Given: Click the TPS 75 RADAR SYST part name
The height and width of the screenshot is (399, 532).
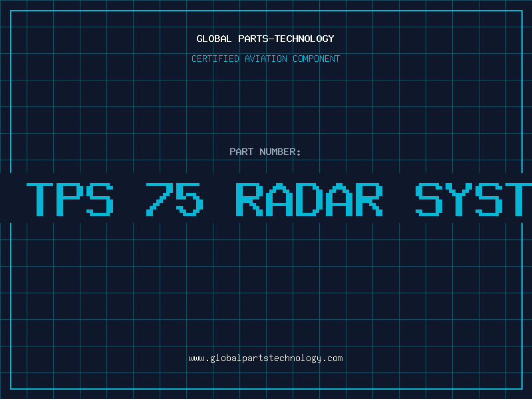Looking at the screenshot, I should coord(279,199).
